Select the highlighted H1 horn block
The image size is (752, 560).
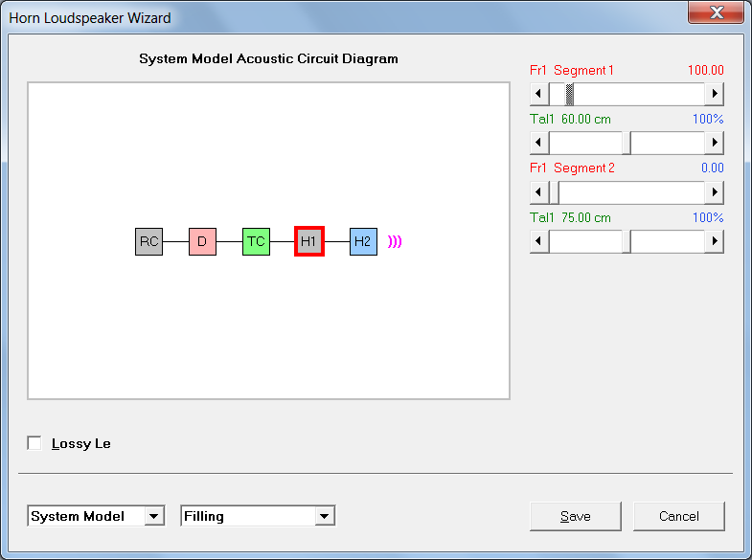309,241
